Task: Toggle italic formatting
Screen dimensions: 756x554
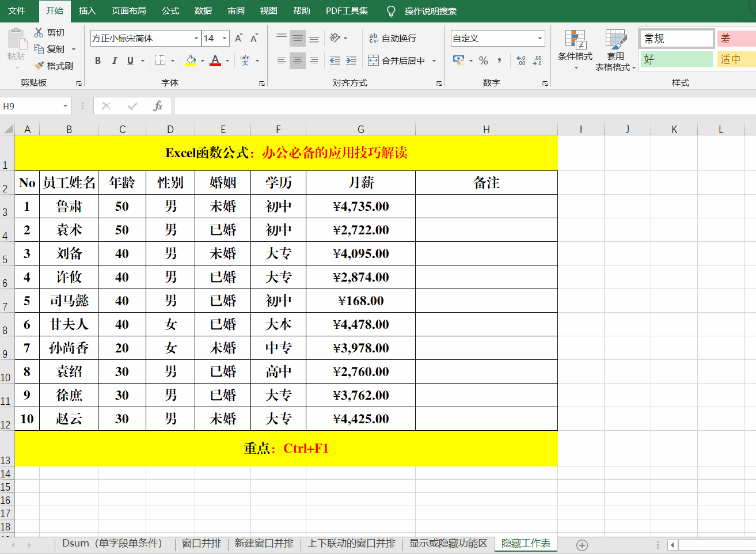Action: pyautogui.click(x=114, y=60)
